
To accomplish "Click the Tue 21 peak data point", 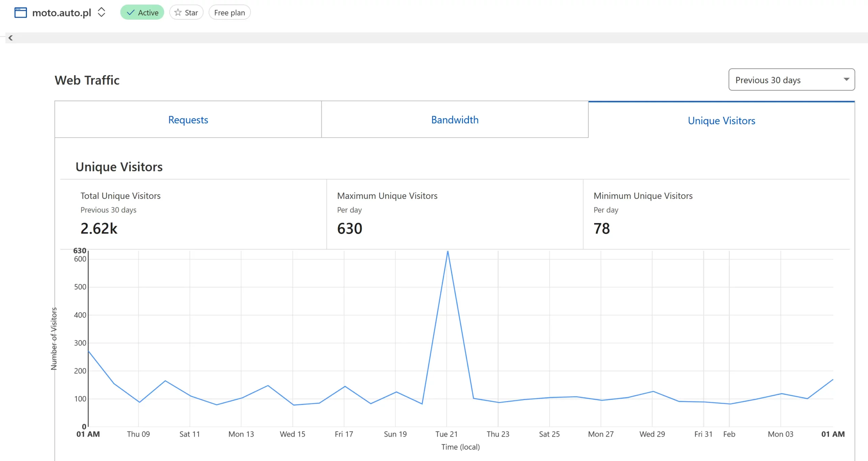I will pos(448,252).
